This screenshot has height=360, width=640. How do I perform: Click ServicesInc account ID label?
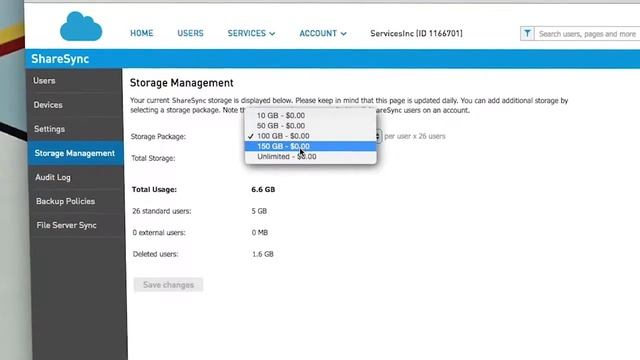coord(416,33)
